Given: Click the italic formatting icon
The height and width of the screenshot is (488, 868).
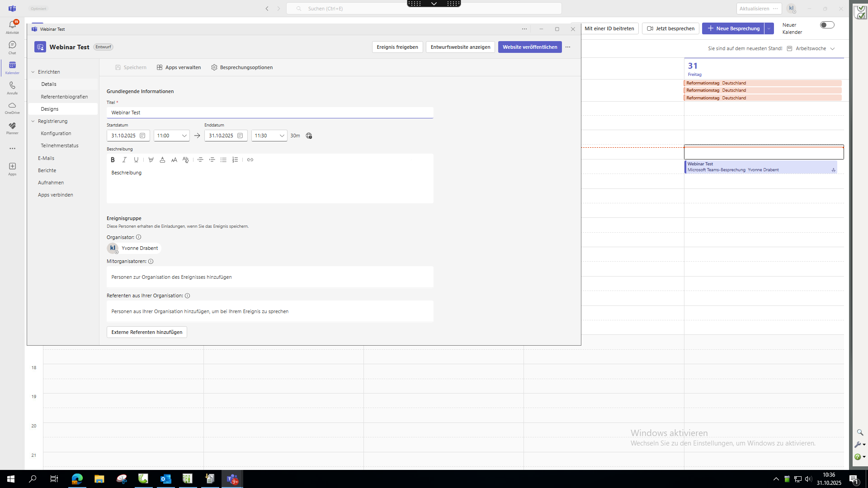Looking at the screenshot, I should point(124,160).
